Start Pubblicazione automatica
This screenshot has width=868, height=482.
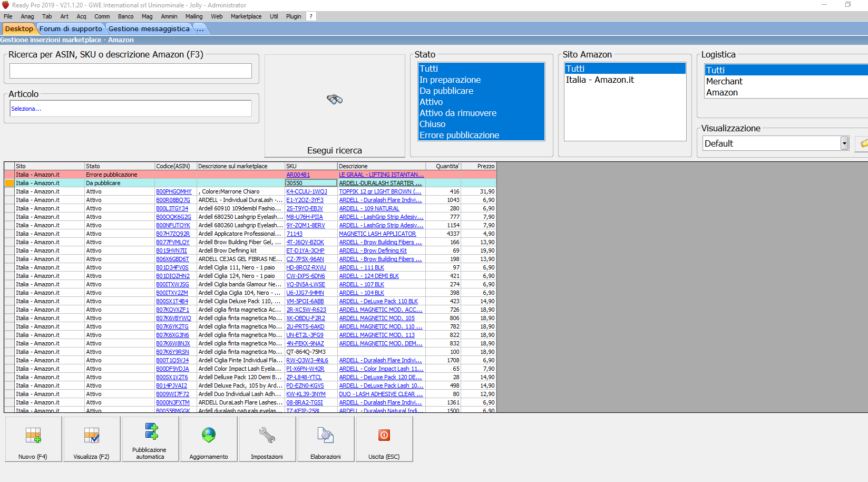(x=150, y=439)
